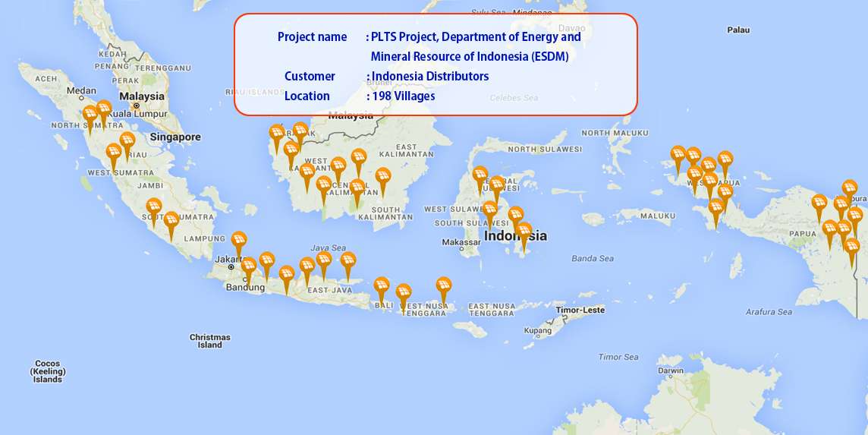Screen dimensions: 868x435
Task: Click the solar marker above West Nusa Tenggara label
Action: pyautogui.click(x=404, y=293)
